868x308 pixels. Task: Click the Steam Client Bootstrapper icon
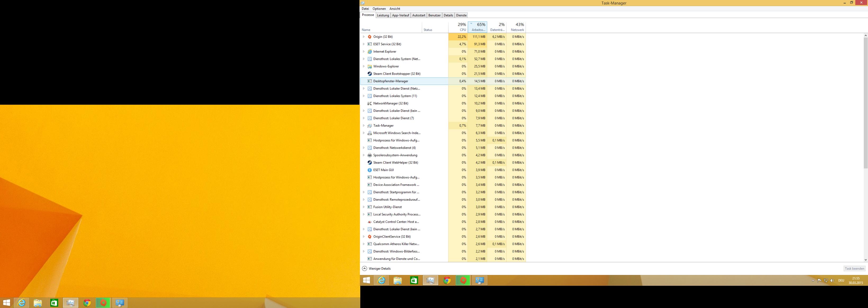click(x=369, y=74)
